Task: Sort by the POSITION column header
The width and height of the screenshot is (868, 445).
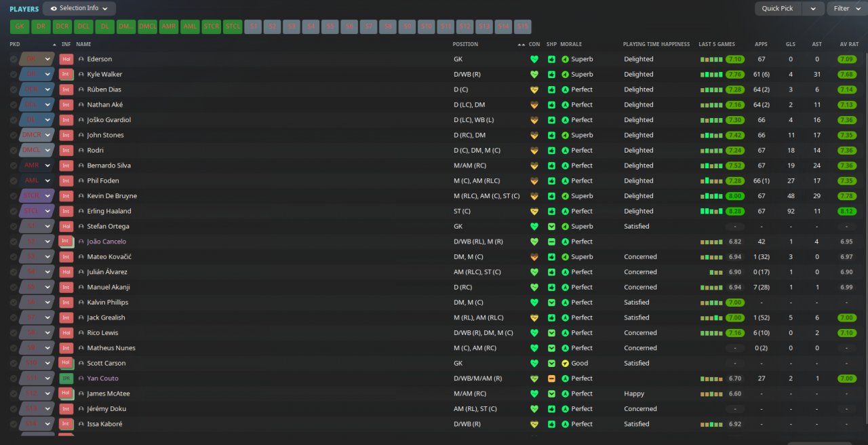Action: (x=465, y=44)
